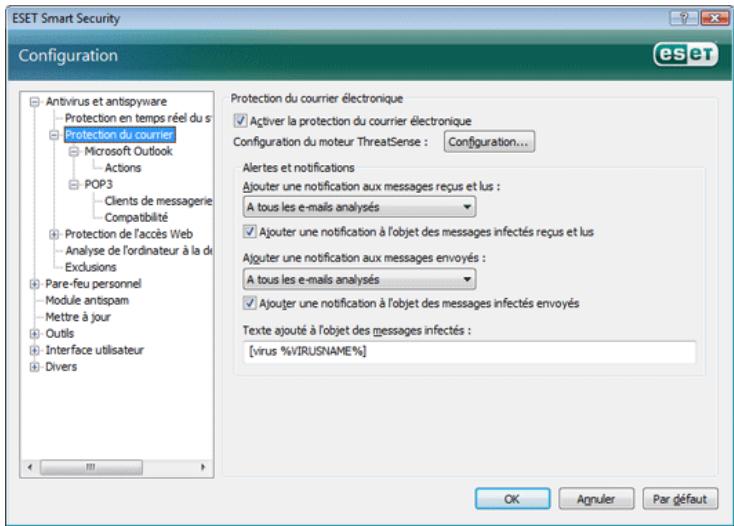Open the title bar help question-mark button
The image size is (734, 526).
(x=683, y=18)
